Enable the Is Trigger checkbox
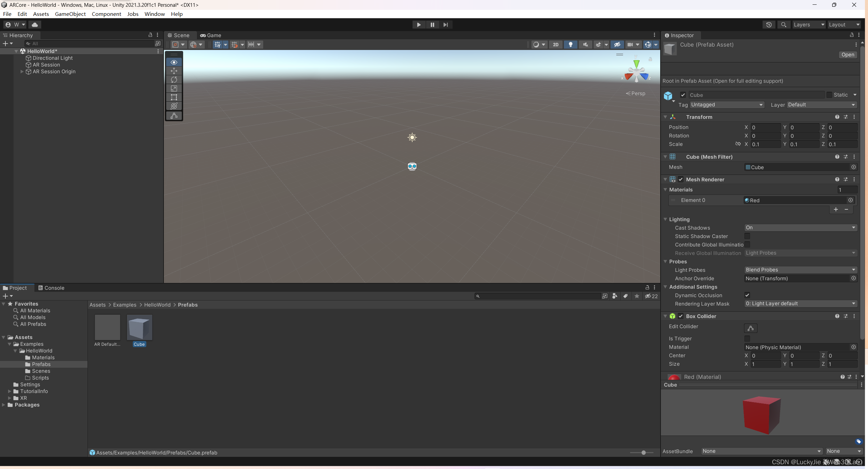The height and width of the screenshot is (469, 868). click(747, 338)
